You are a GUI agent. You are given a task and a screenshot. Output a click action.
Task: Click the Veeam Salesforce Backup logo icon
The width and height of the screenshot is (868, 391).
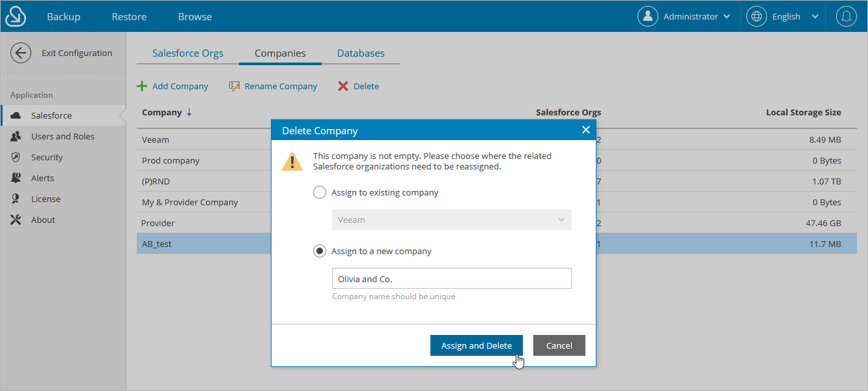15,16
